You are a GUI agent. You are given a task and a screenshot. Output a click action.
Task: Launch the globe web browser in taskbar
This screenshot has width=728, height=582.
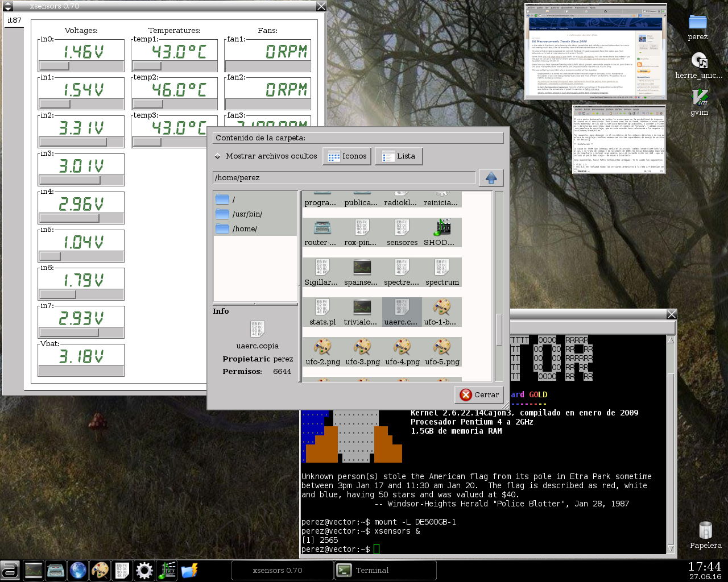click(x=78, y=570)
